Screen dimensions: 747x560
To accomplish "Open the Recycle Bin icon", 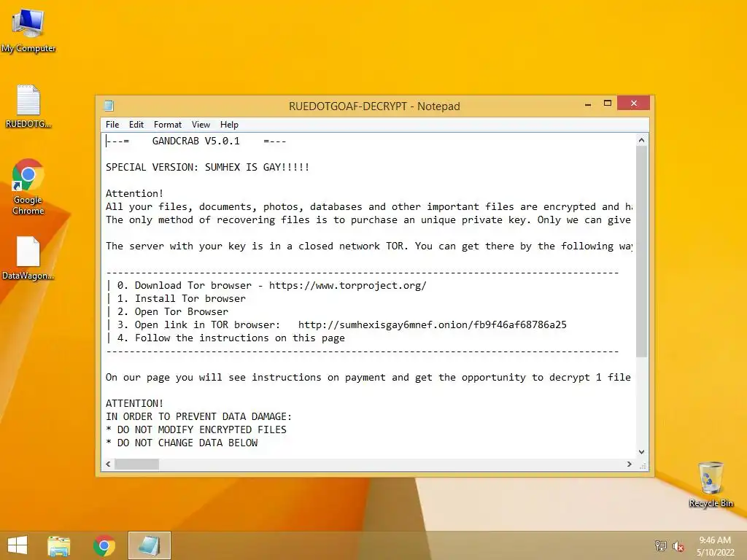I will pos(711,484).
